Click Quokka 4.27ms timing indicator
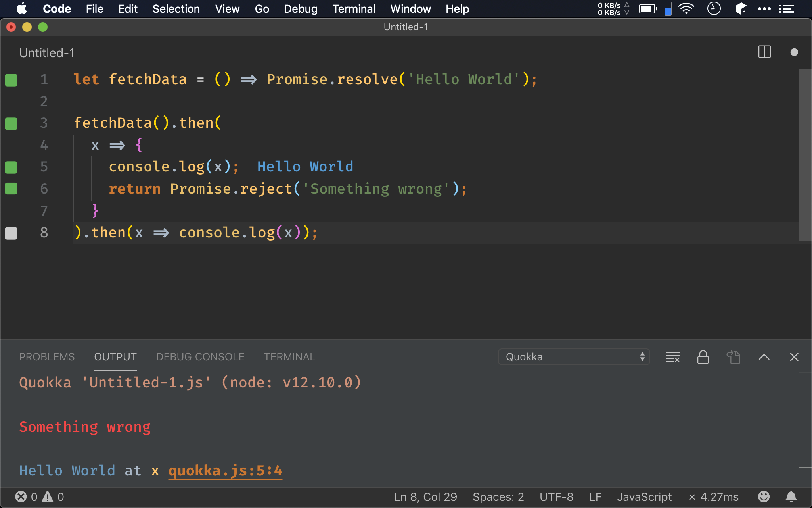The image size is (812, 508). pos(713,497)
